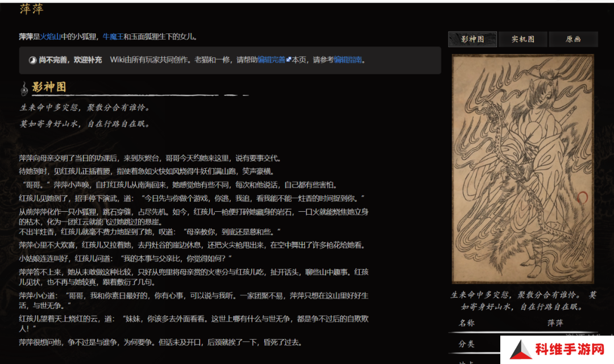The width and height of the screenshot is (614, 364).
Task: Switch to the 实机图 tab
Action: (523, 39)
